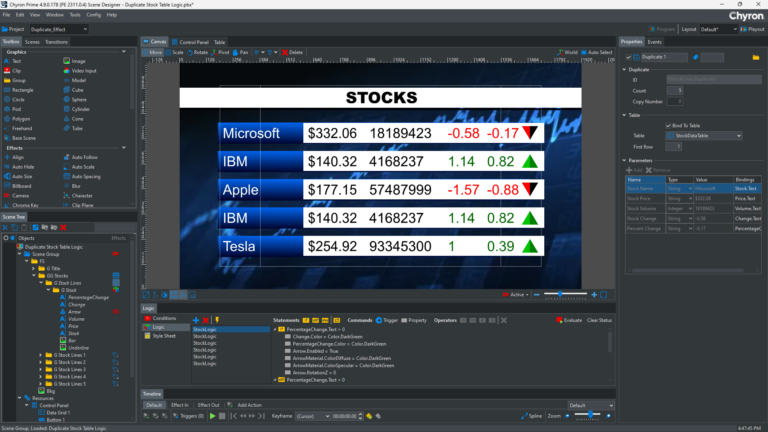Click the red Delete icon
Screen dimensions: 768x432
coord(291,51)
